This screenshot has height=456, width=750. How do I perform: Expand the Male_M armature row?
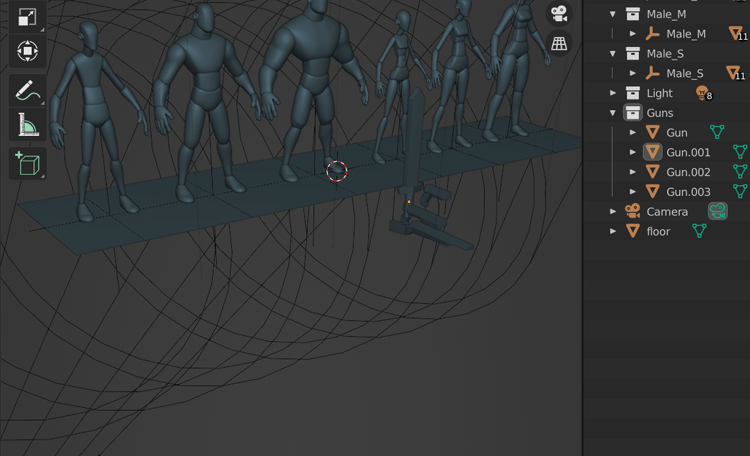pos(632,34)
